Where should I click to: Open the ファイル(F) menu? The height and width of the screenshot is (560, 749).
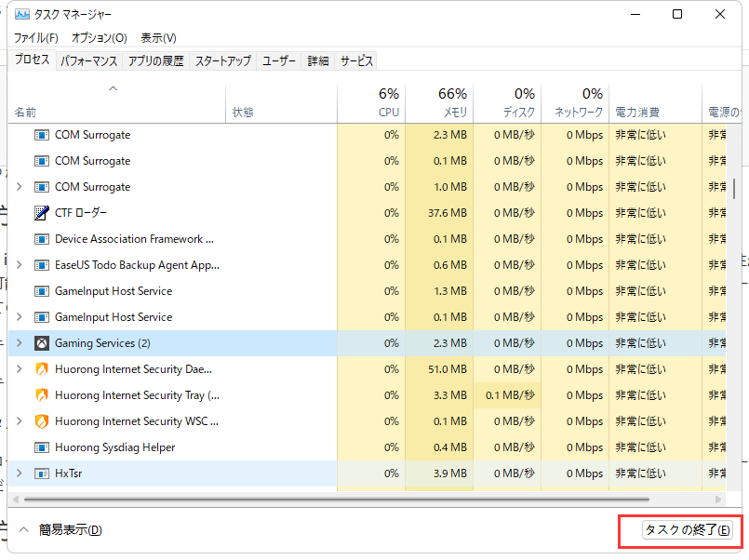click(x=35, y=38)
